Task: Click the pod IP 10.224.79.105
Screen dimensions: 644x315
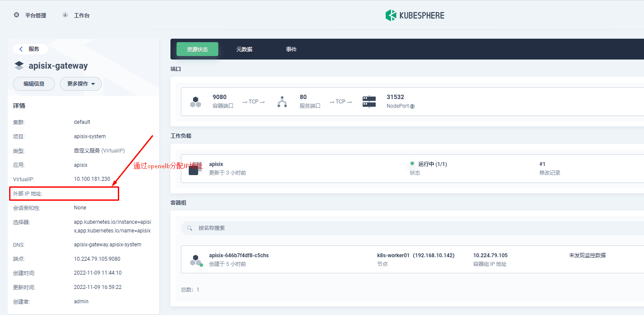Action: pos(491,255)
